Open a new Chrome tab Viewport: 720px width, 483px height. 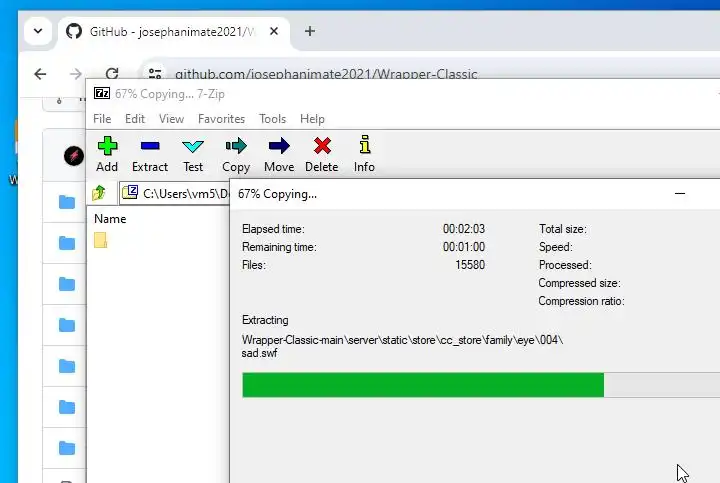point(310,31)
